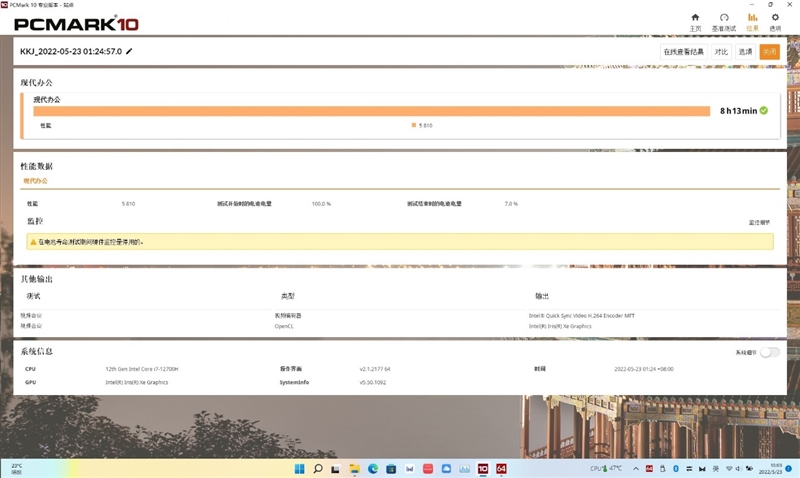Screen dimensions: 800x478
Task: Open Microsoft Edge from the taskbar
Action: pyautogui.click(x=373, y=469)
